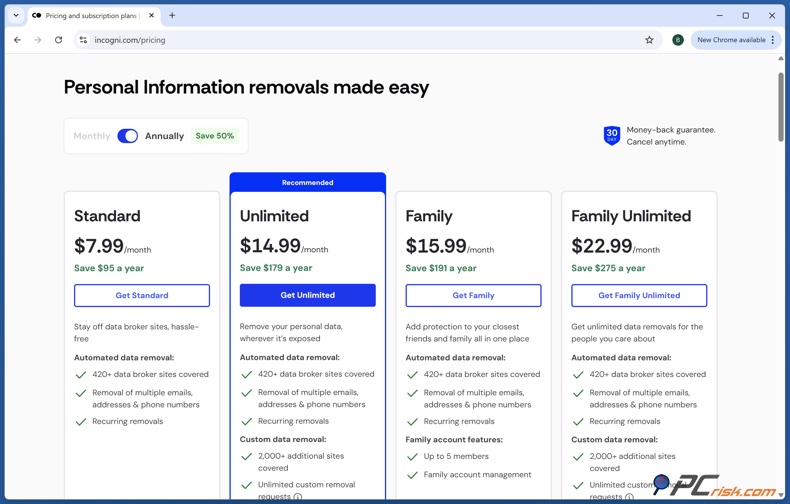790x504 pixels.
Task: Click checkmark beside 'Family account management'
Action: pos(413,475)
